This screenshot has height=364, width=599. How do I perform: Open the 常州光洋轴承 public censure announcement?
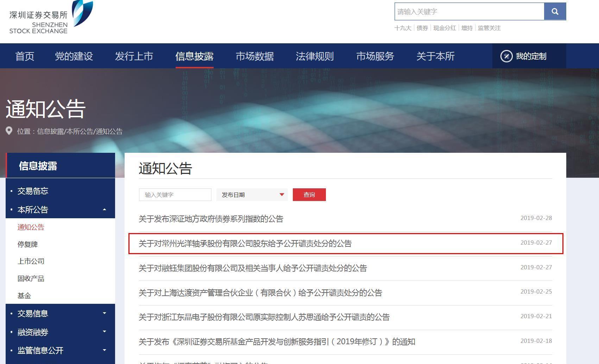tap(245, 244)
